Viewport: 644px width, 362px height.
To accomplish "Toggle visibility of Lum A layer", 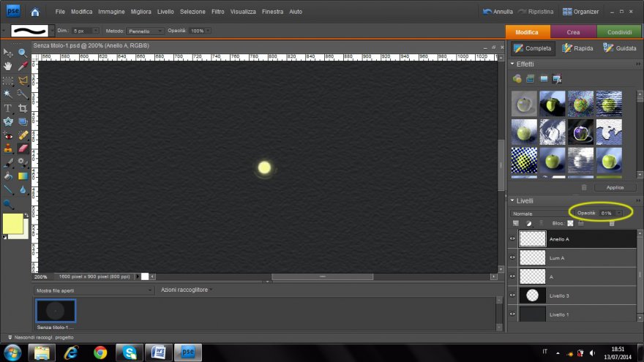I will 512,258.
